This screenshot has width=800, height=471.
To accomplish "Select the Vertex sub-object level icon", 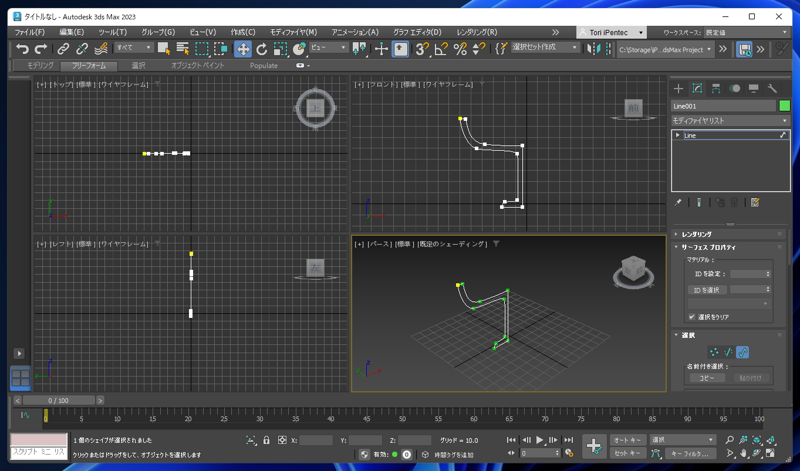I will pyautogui.click(x=714, y=352).
